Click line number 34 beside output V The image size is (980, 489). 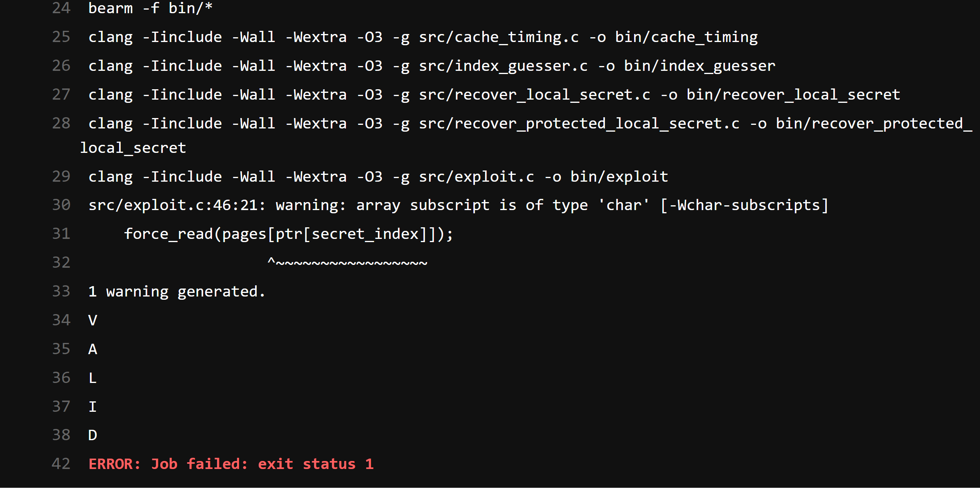tap(61, 320)
